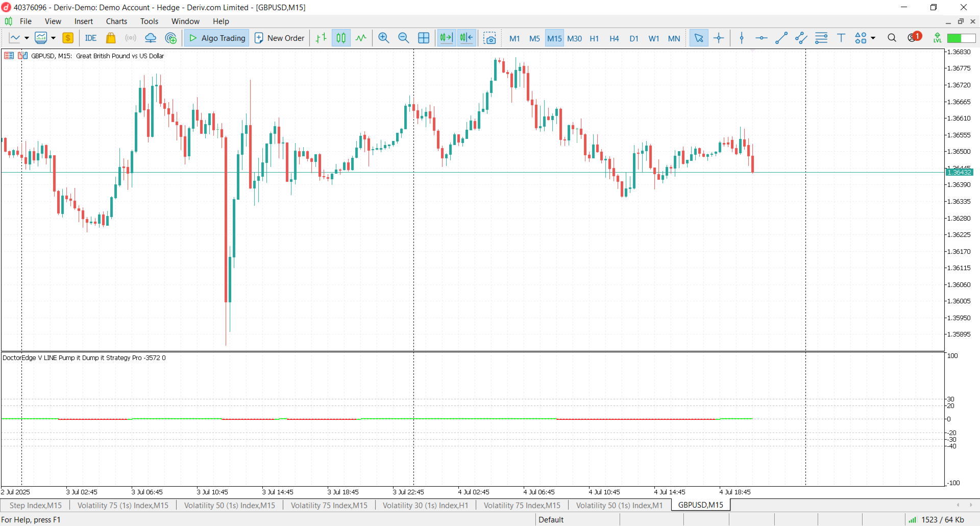This screenshot has width=980, height=526.
Task: Draw a vertical line
Action: click(742, 38)
